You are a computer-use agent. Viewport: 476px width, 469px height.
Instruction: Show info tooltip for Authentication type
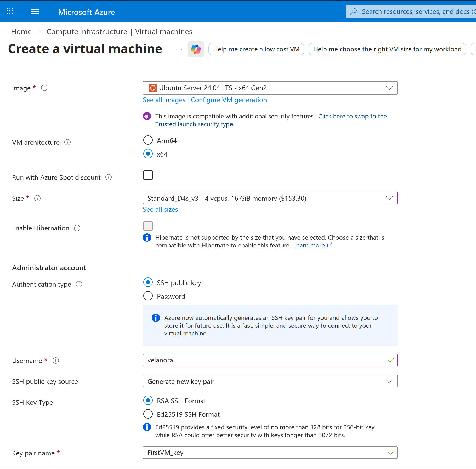point(79,285)
